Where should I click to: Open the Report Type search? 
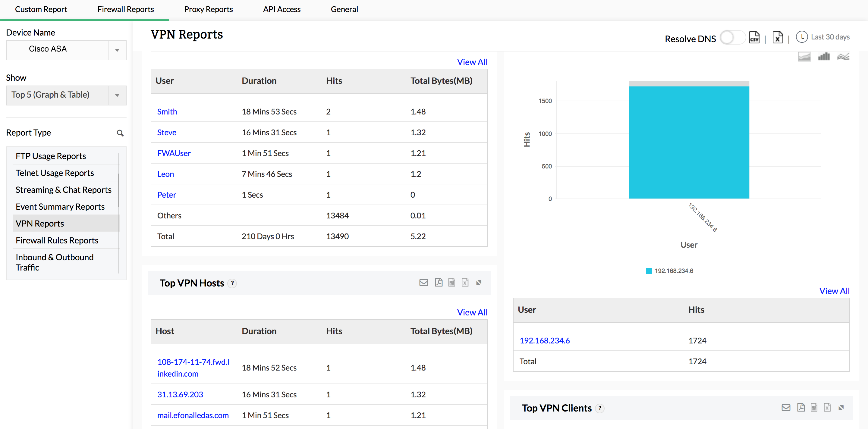120,133
